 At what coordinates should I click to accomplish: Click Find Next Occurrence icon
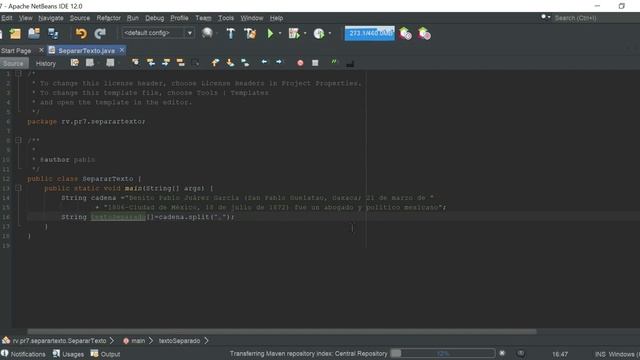[x=166, y=63]
